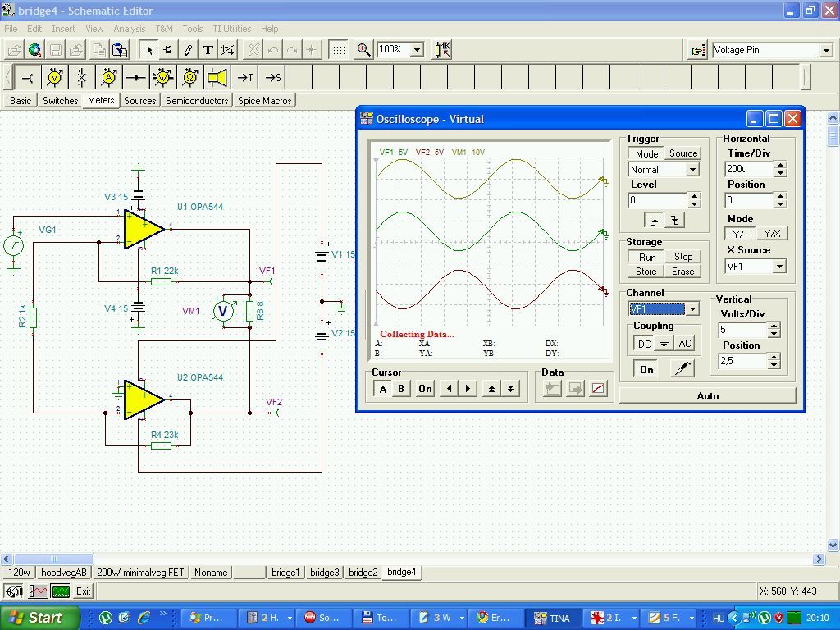The image size is (840, 630).
Task: Click the oscilloscope data graph export icon
Action: click(598, 388)
